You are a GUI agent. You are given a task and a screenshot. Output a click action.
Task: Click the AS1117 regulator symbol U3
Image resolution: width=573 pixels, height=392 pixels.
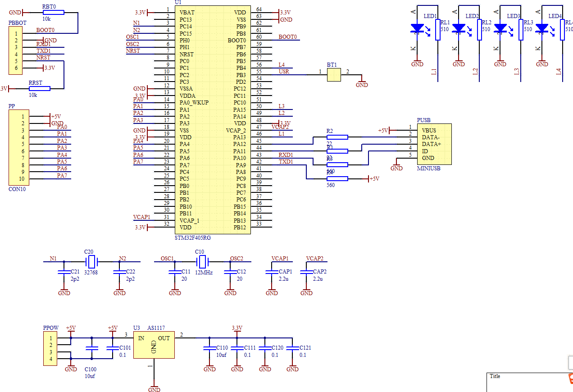pyautogui.click(x=154, y=345)
